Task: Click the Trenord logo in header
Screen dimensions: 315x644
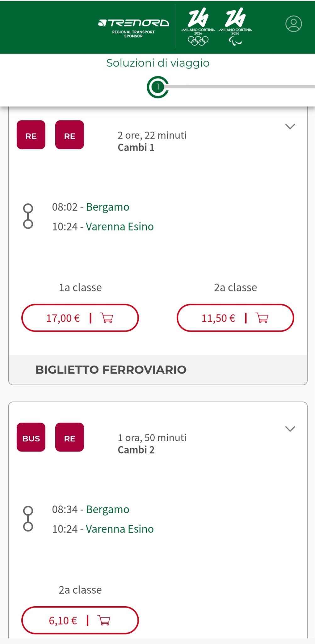Action: tap(134, 27)
